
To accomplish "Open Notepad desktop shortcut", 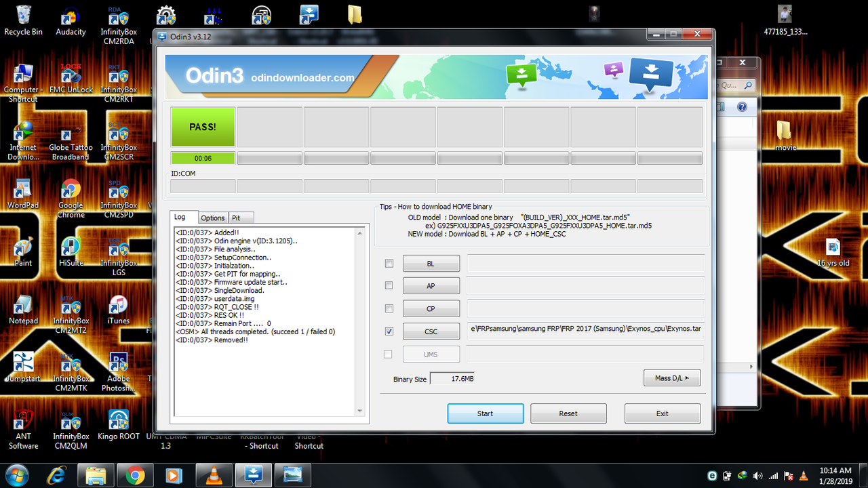I will [x=23, y=309].
